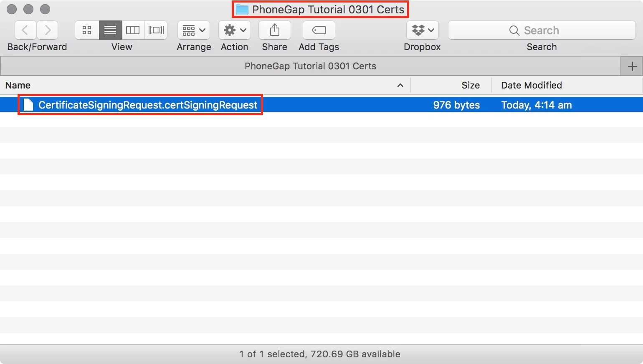The image size is (643, 364).
Task: Select the PhoneGap Tutorial 0301 Certs tab
Action: tap(310, 66)
